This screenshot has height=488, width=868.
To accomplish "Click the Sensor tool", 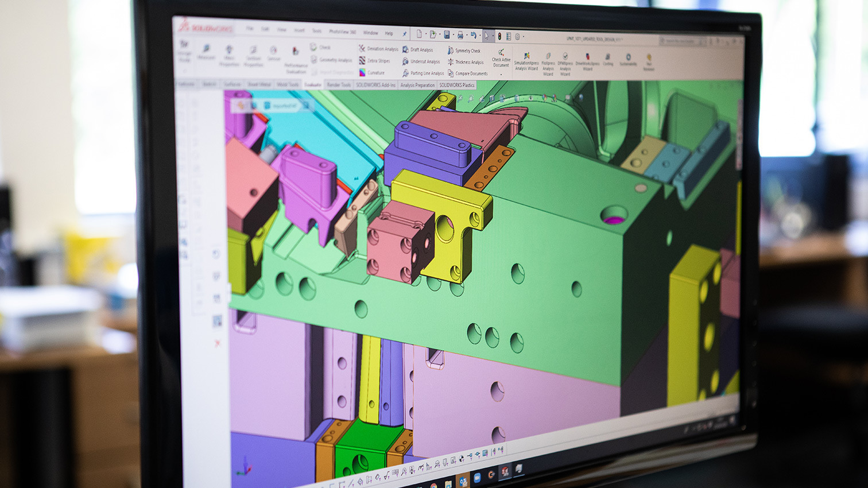I will [274, 53].
